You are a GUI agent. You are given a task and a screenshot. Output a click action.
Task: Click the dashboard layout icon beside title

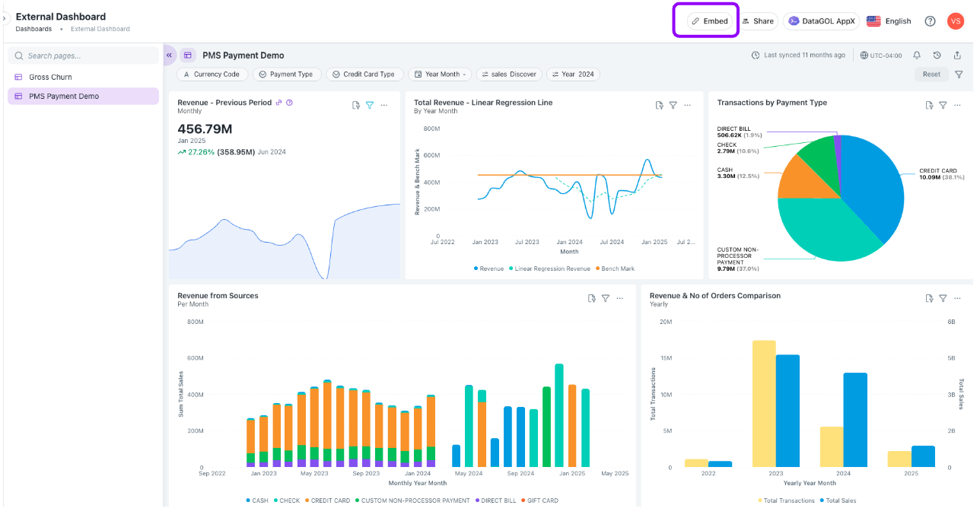[188, 56]
